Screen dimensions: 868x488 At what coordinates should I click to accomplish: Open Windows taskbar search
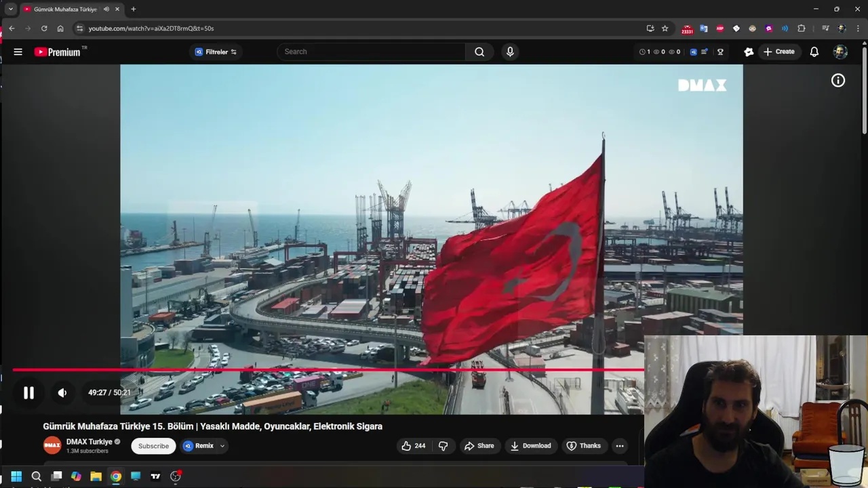[x=37, y=476]
